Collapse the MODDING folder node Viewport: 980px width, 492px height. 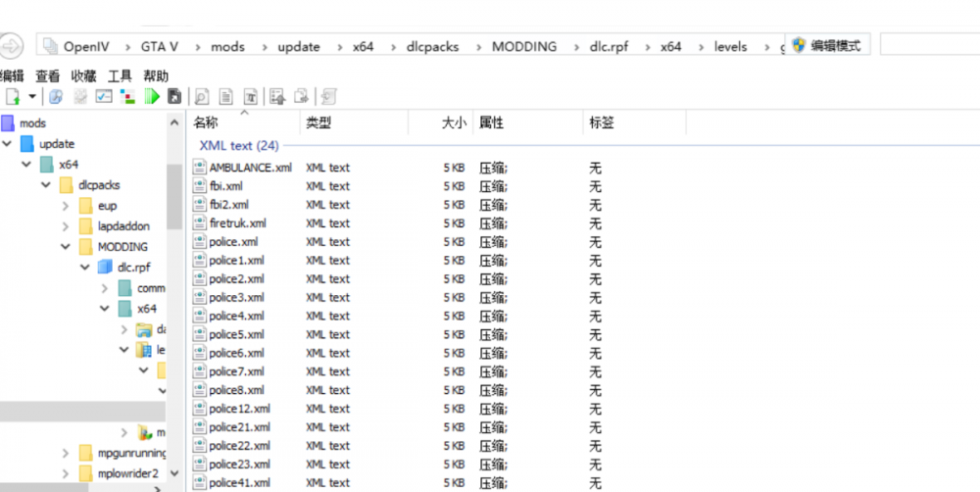tap(66, 247)
